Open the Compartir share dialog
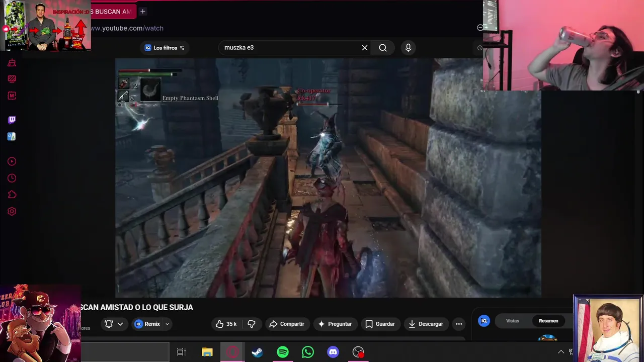Screen dimensions: 644x362 coord(287,324)
